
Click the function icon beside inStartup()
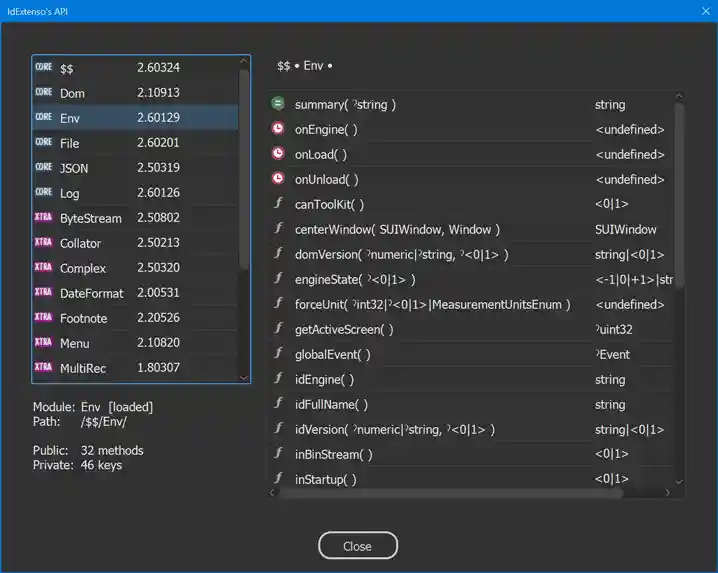click(278, 478)
